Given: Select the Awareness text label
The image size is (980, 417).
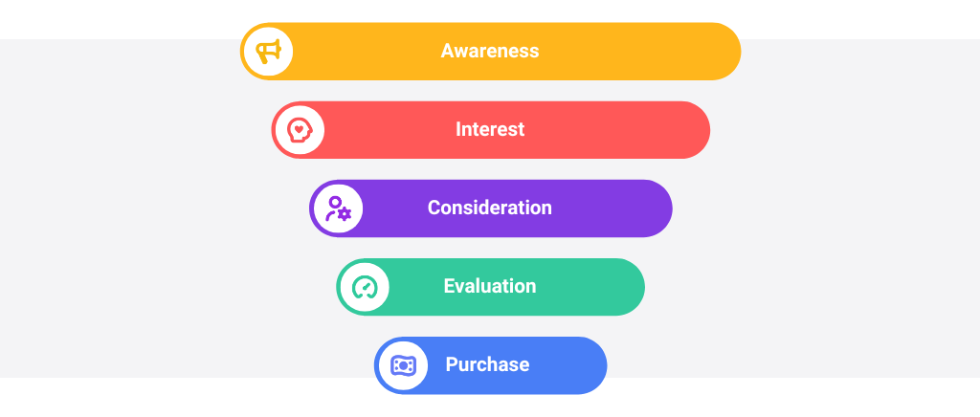Looking at the screenshot, I should coord(490,51).
